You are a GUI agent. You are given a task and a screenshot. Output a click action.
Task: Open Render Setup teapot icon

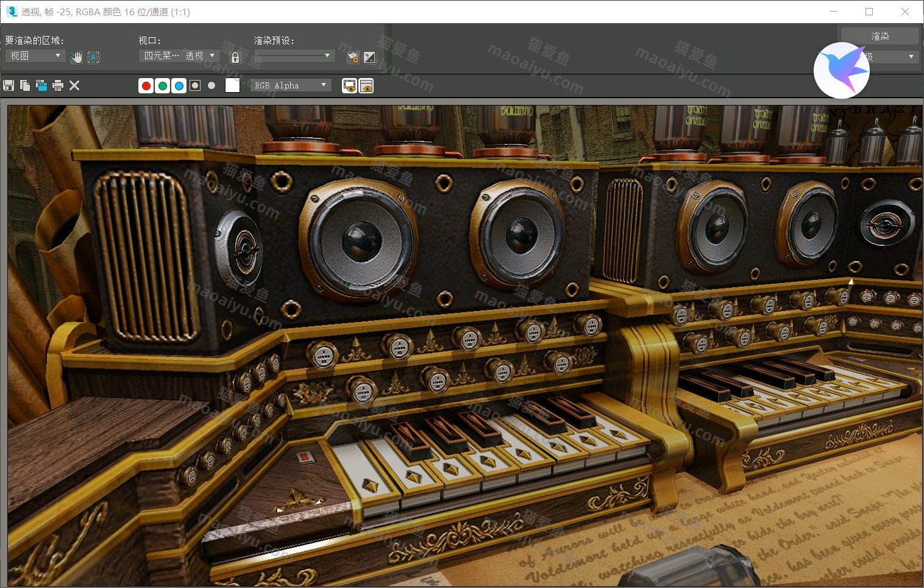tap(352, 57)
